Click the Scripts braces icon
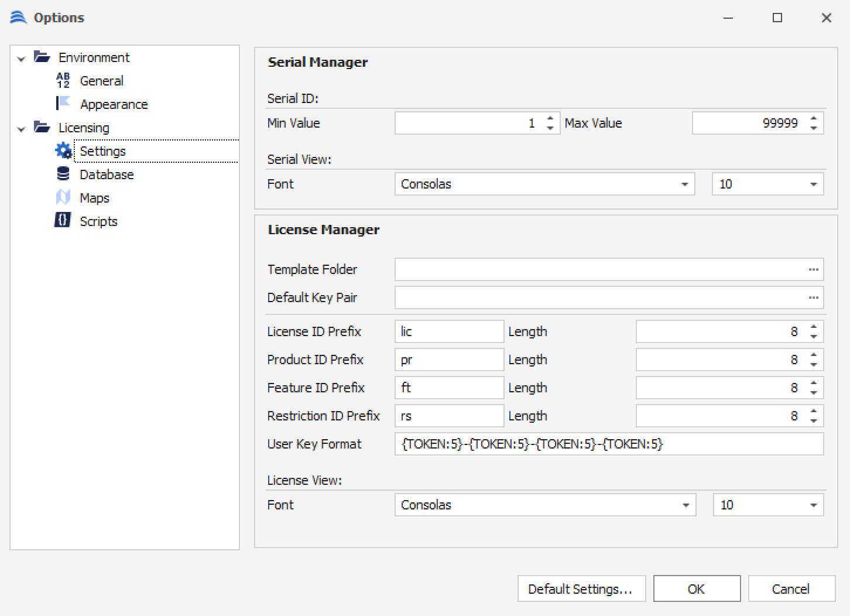The width and height of the screenshot is (850, 616). click(63, 221)
